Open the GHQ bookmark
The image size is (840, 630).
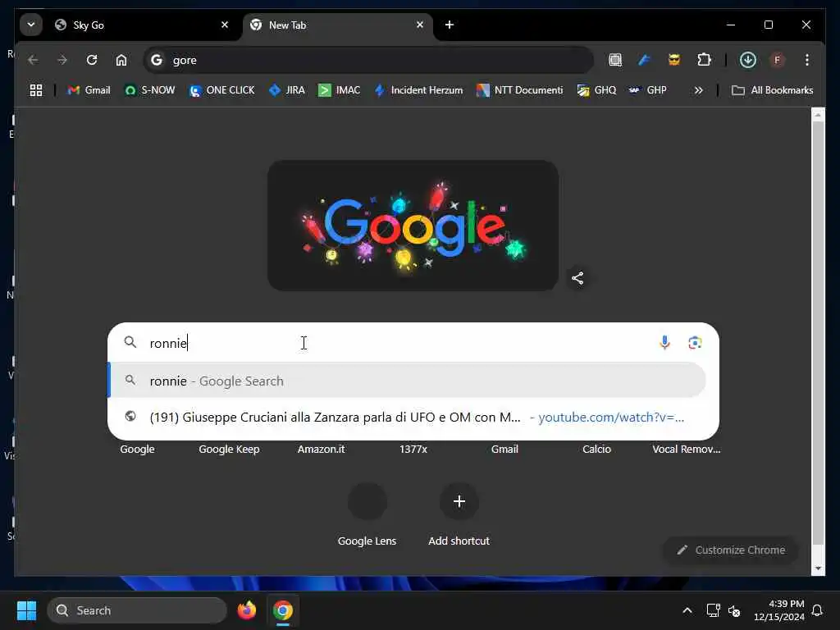tap(597, 90)
